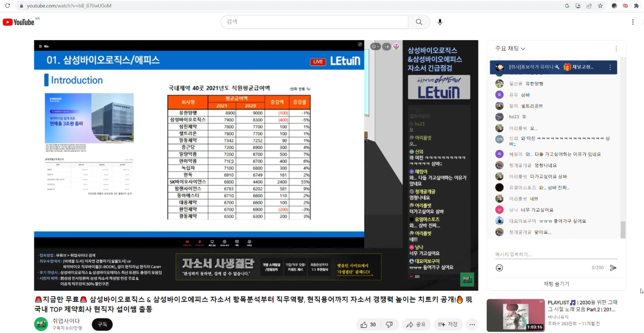Screen dimensions: 644x333
Task: Click the dark circle extension icon
Action: (x=614, y=6)
